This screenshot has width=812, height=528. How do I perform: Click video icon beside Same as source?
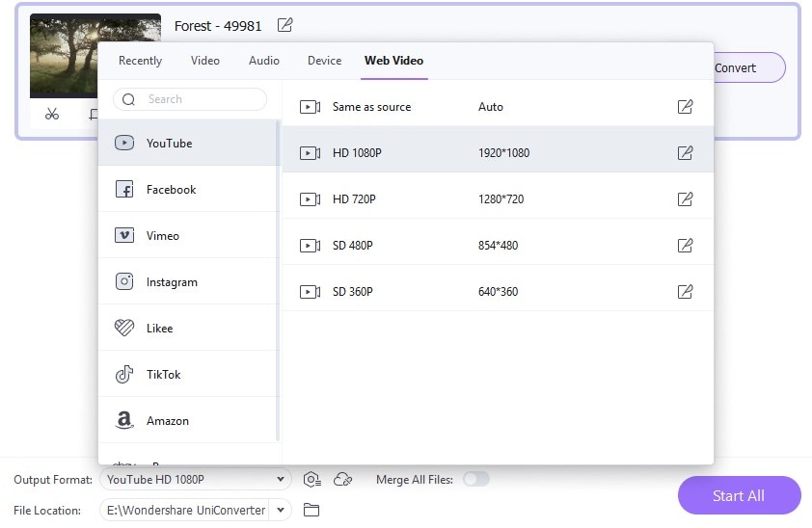pos(311,107)
